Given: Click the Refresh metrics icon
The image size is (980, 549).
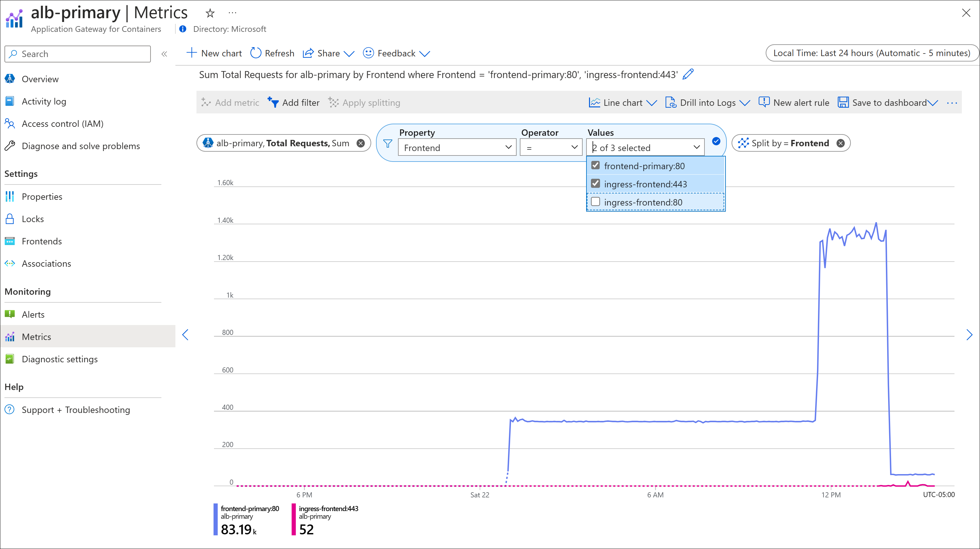Looking at the screenshot, I should pos(256,53).
